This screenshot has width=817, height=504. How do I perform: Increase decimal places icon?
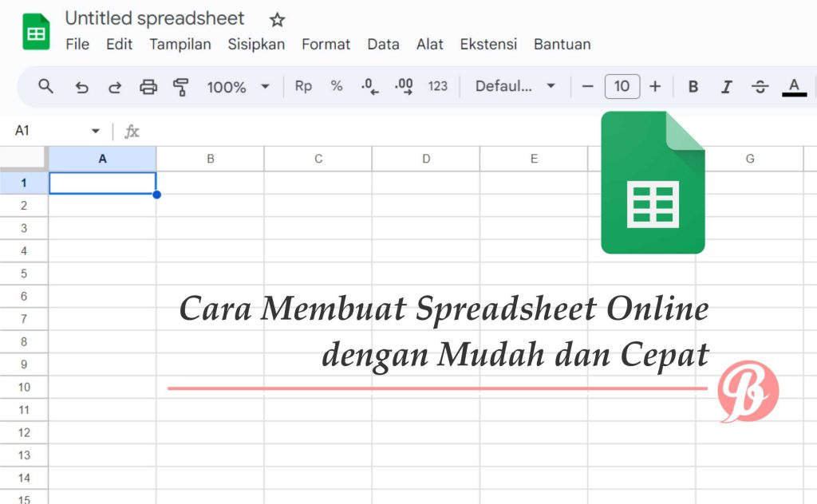tap(403, 86)
